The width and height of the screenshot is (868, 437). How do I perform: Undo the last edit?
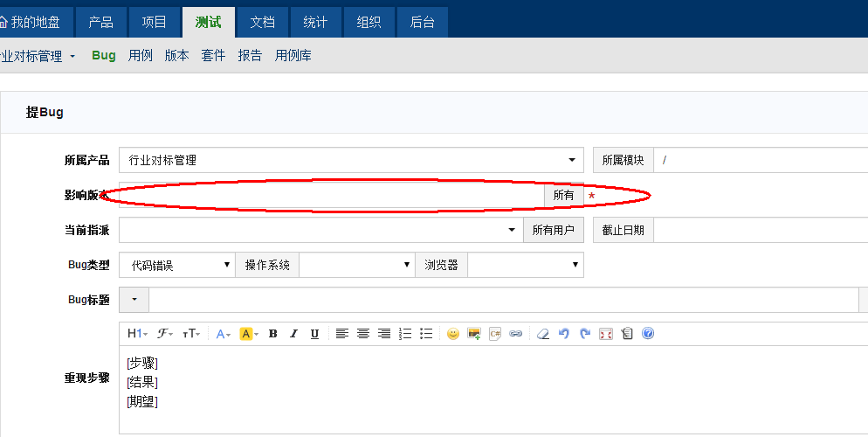[564, 333]
